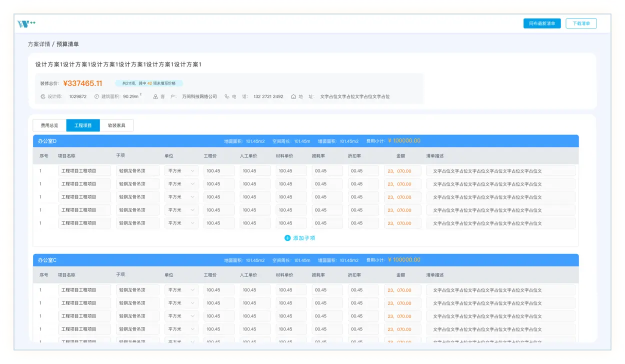The image size is (625, 364).
Task: Click customer name 万间科技网络公司
Action: point(199,96)
